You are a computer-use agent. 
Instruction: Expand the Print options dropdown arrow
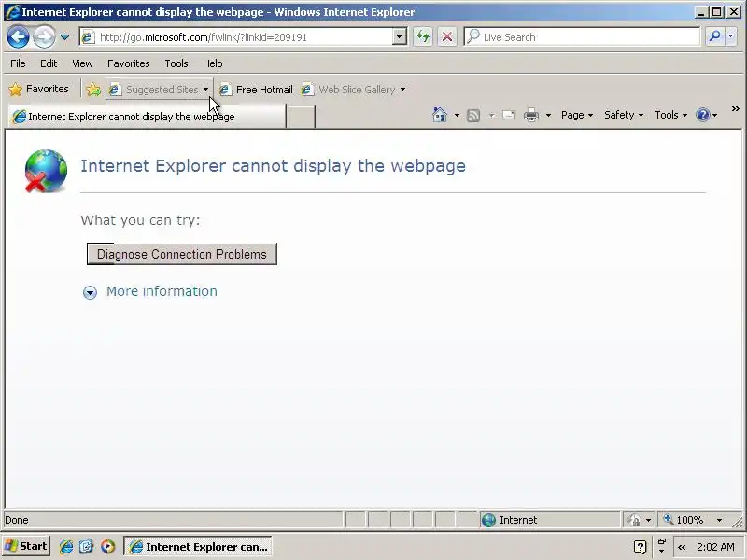(x=548, y=115)
